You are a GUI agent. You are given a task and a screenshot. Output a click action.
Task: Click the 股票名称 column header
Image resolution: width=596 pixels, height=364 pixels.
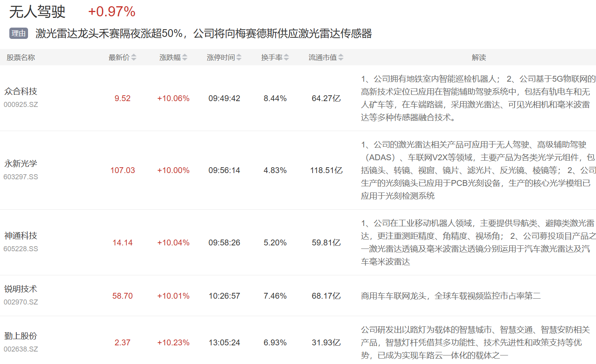pyautogui.click(x=21, y=58)
